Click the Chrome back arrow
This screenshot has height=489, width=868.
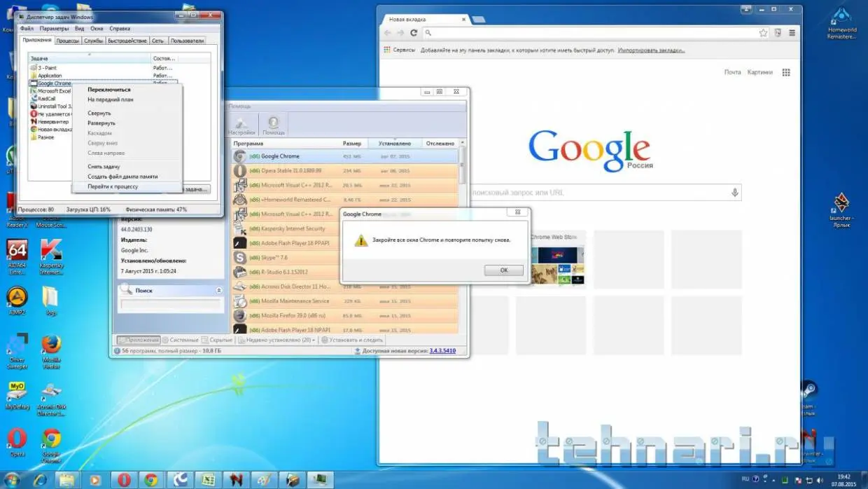(387, 33)
